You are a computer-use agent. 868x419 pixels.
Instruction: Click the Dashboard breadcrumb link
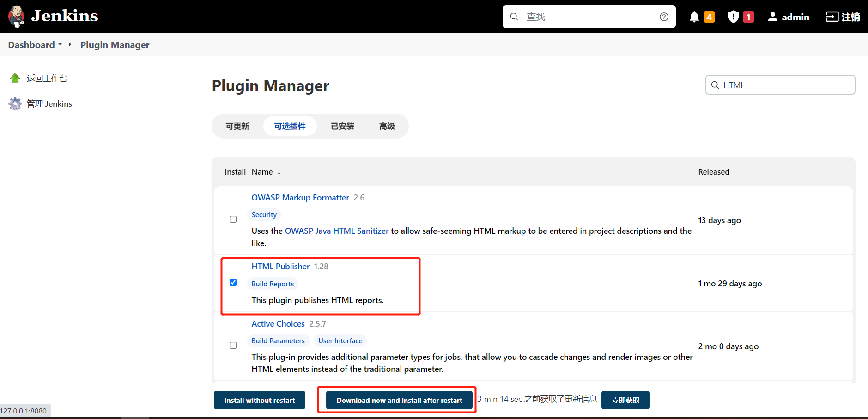[31, 45]
